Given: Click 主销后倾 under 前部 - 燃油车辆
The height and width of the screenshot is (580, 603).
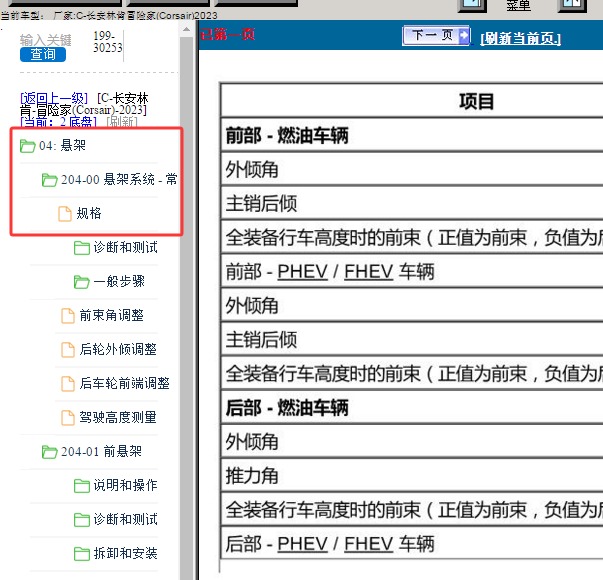Looking at the screenshot, I should [x=412, y=203].
